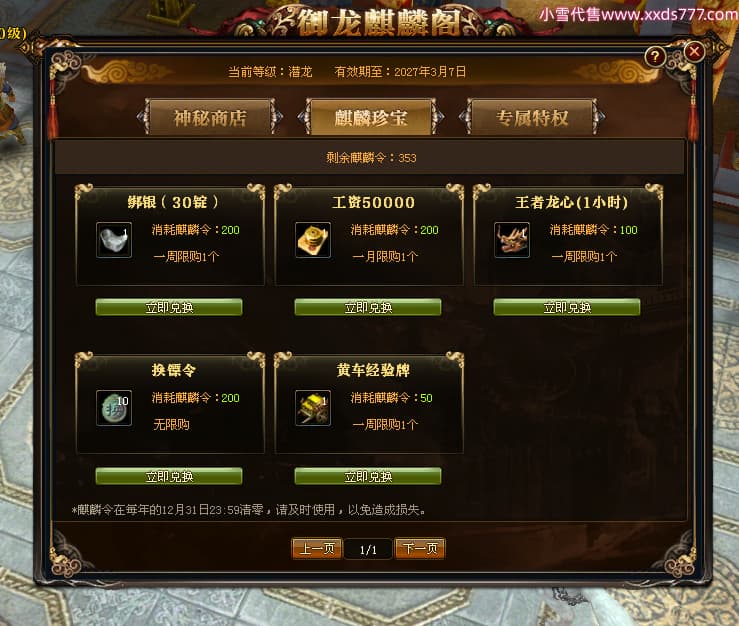This screenshot has height=626, width=739.
Task: Click the silver ingot 绑银 item icon
Action: [x=114, y=240]
